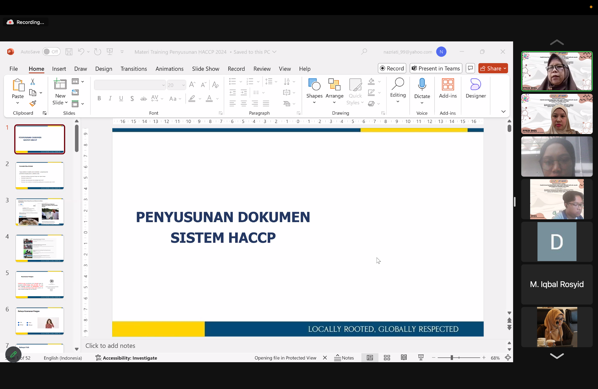The width and height of the screenshot is (598, 389).
Task: Click the Share button
Action: pos(493,68)
